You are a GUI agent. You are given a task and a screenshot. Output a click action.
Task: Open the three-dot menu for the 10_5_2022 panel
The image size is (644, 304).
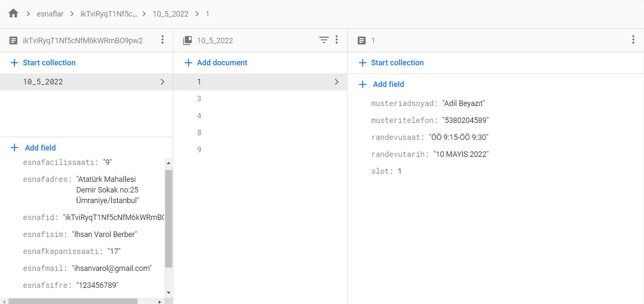pyautogui.click(x=337, y=39)
